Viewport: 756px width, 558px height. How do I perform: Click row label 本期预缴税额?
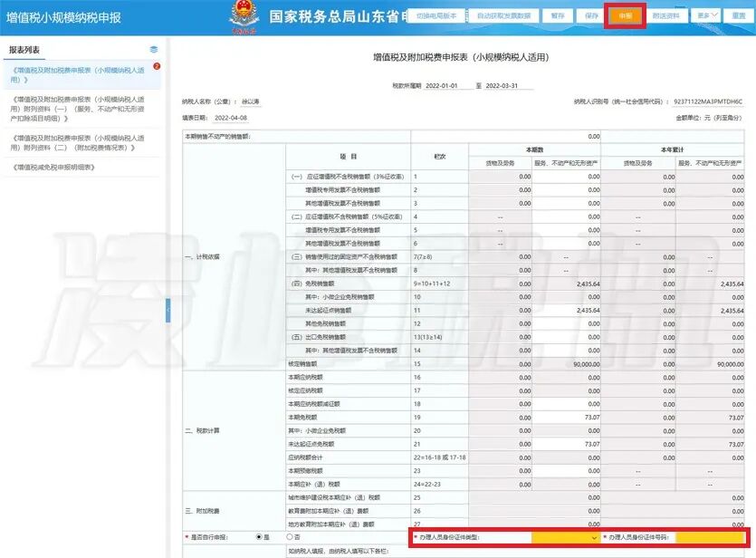tap(306, 471)
